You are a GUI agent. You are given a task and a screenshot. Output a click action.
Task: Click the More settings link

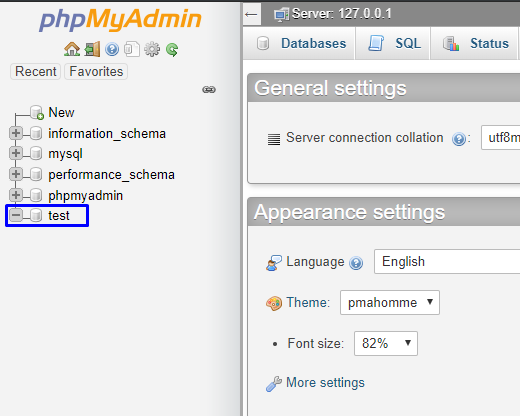click(x=325, y=383)
